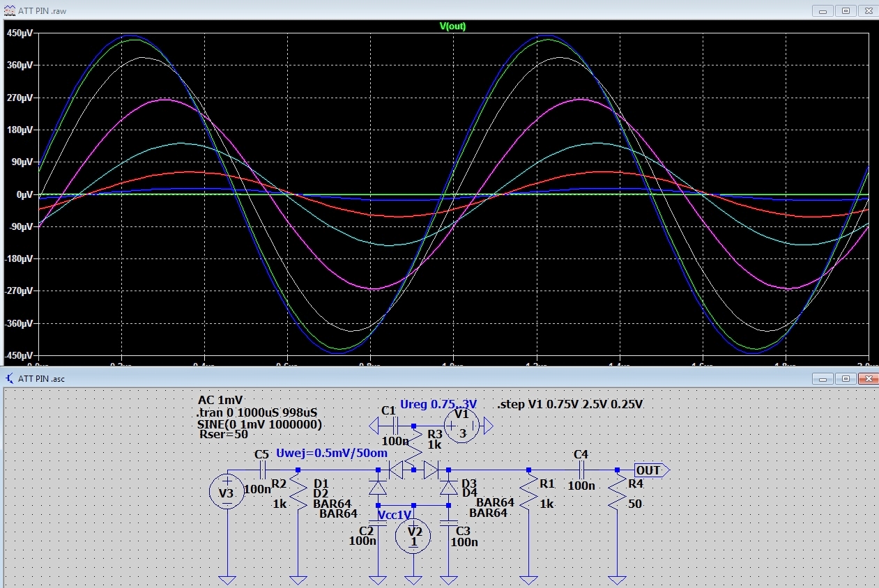The width and height of the screenshot is (879, 588).
Task: Click the V2 voltage source symbol
Action: tap(413, 535)
